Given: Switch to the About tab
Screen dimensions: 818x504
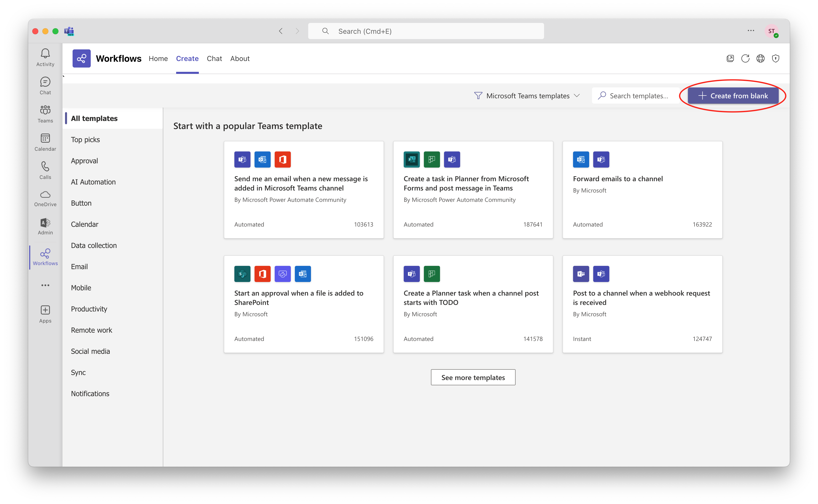Looking at the screenshot, I should (240, 59).
